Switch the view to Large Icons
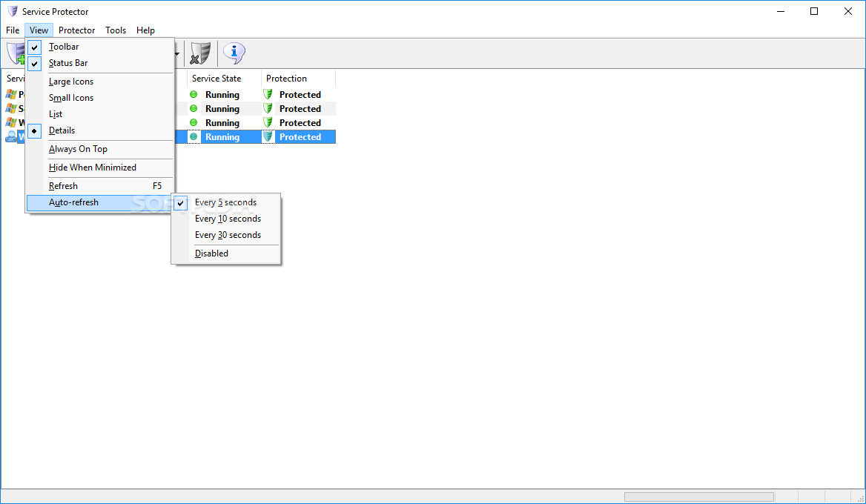Image resolution: width=866 pixels, height=504 pixels. point(99,82)
